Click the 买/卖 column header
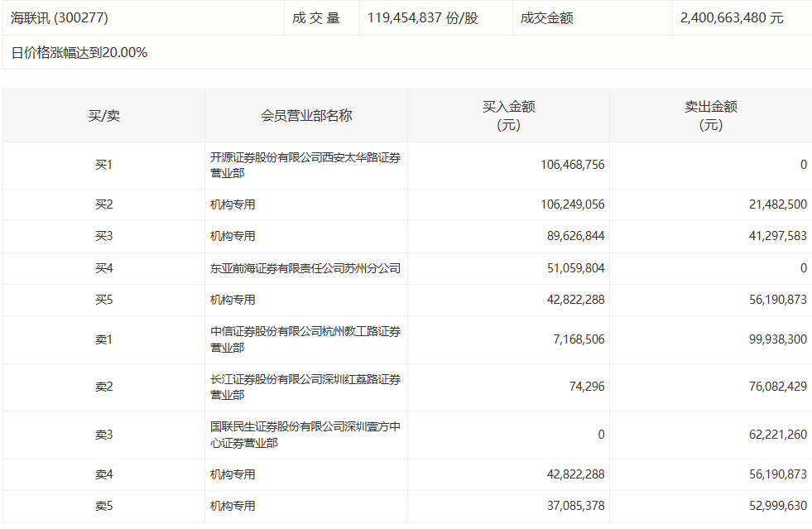Screen dimensions: 812x529 click(x=103, y=116)
